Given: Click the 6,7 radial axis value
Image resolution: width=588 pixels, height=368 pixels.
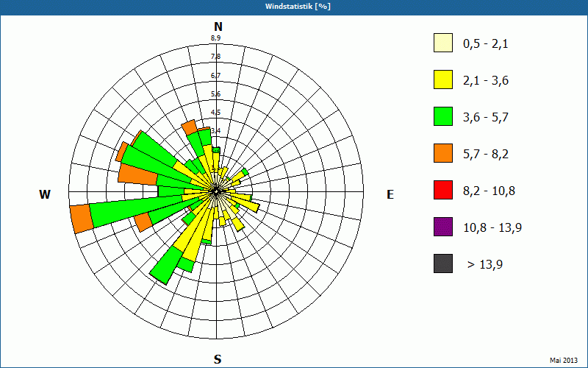Looking at the screenshot, I should pyautogui.click(x=215, y=76).
